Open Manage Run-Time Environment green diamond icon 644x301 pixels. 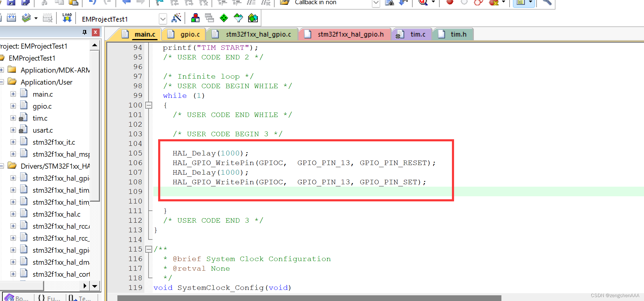coord(224,18)
